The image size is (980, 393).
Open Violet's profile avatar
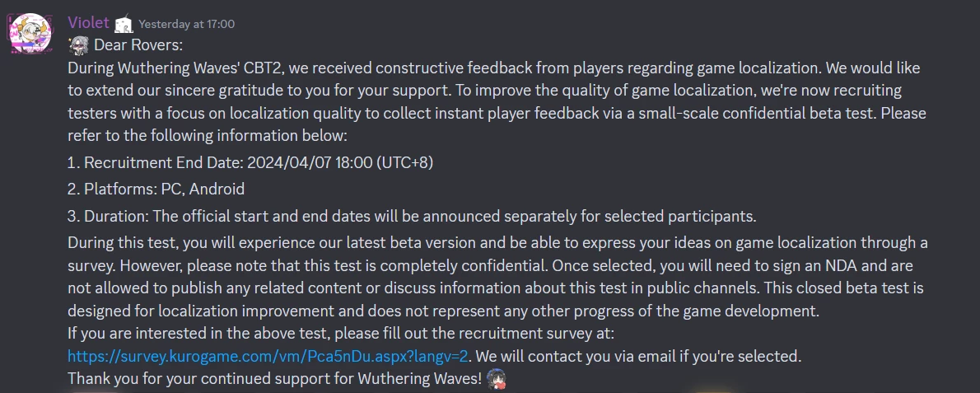31,33
